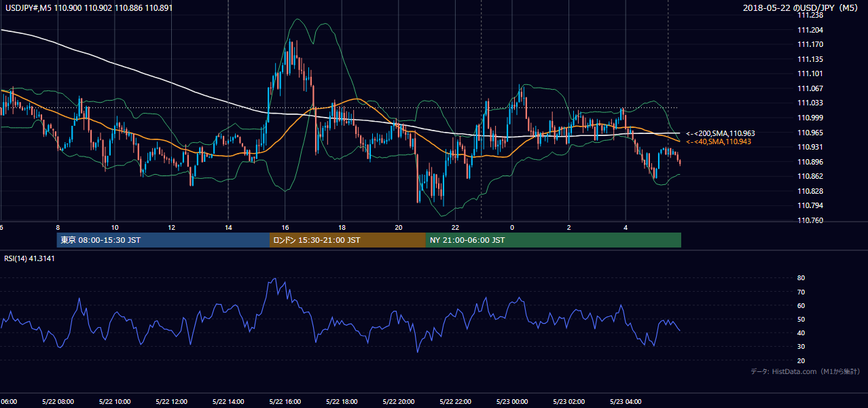Click hour 22 on the chart time axis
The image size is (868, 408).
pyautogui.click(x=455, y=228)
